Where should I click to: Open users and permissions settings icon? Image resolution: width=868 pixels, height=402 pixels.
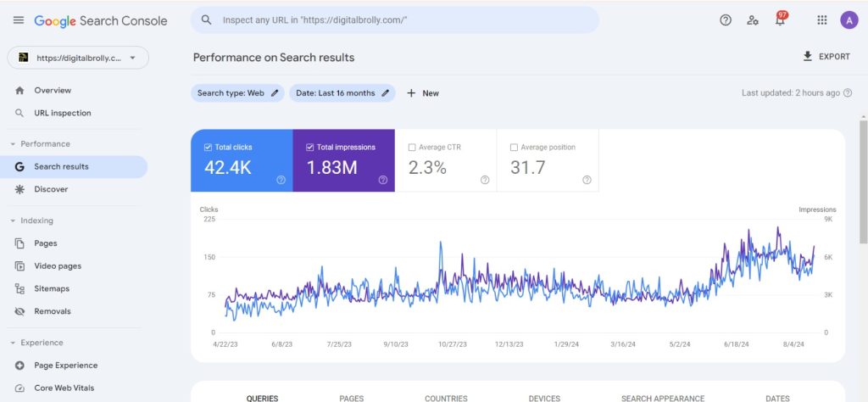coord(753,20)
